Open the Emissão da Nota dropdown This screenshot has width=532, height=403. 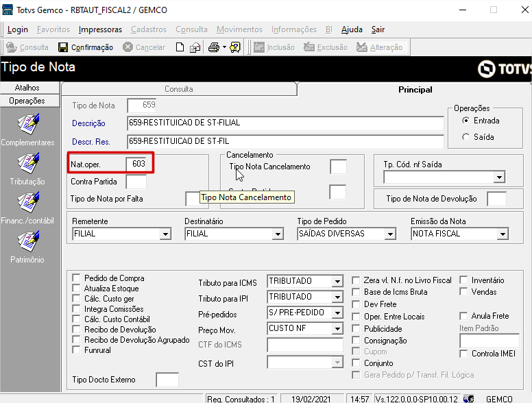pyautogui.click(x=503, y=234)
